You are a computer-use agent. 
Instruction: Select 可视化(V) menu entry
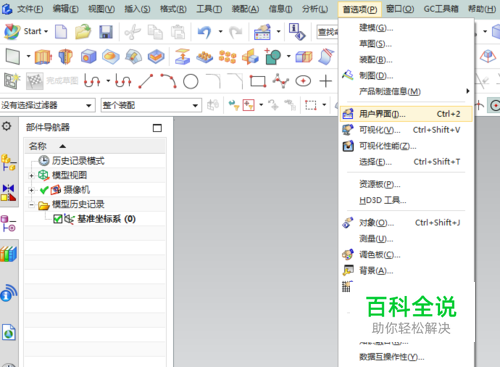pos(406,130)
